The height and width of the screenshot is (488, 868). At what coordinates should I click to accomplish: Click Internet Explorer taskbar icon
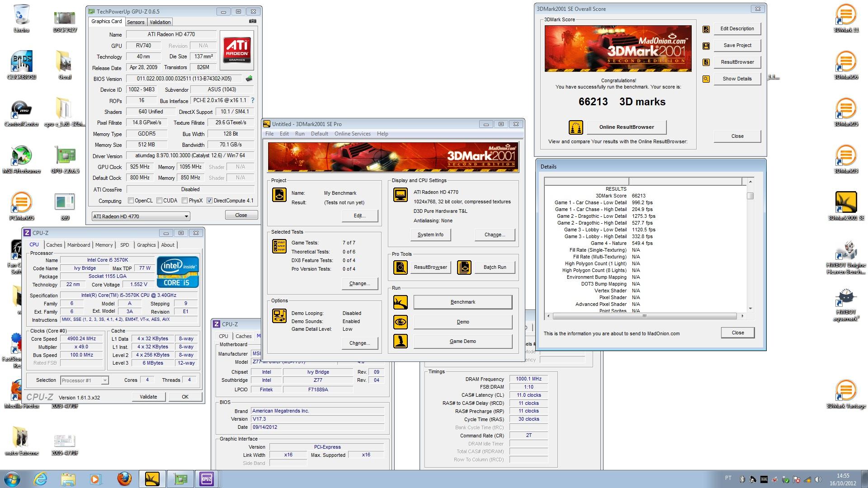click(x=40, y=479)
